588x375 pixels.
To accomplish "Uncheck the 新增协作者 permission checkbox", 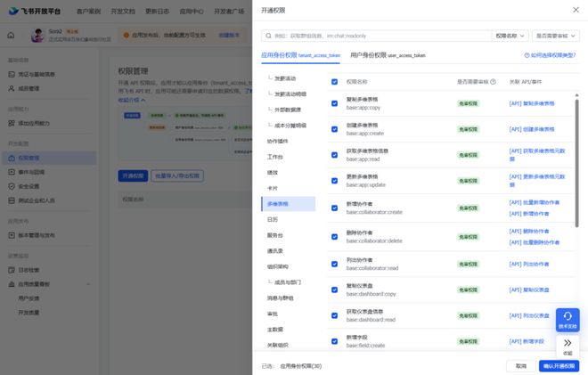I will [334, 209].
